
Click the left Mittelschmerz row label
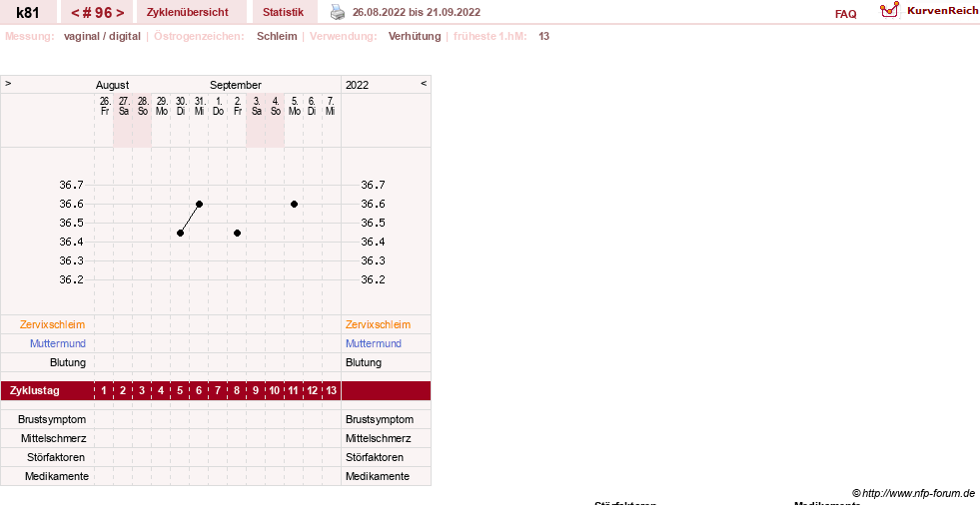[x=53, y=438]
